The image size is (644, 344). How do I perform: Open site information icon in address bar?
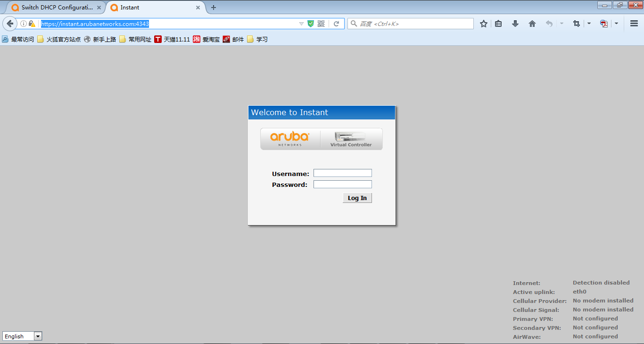click(x=24, y=24)
